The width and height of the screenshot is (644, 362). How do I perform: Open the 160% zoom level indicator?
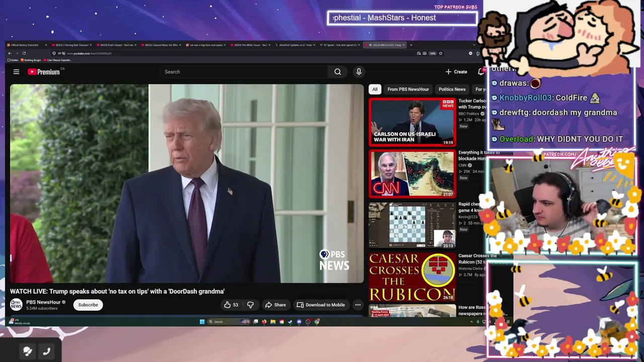click(433, 53)
